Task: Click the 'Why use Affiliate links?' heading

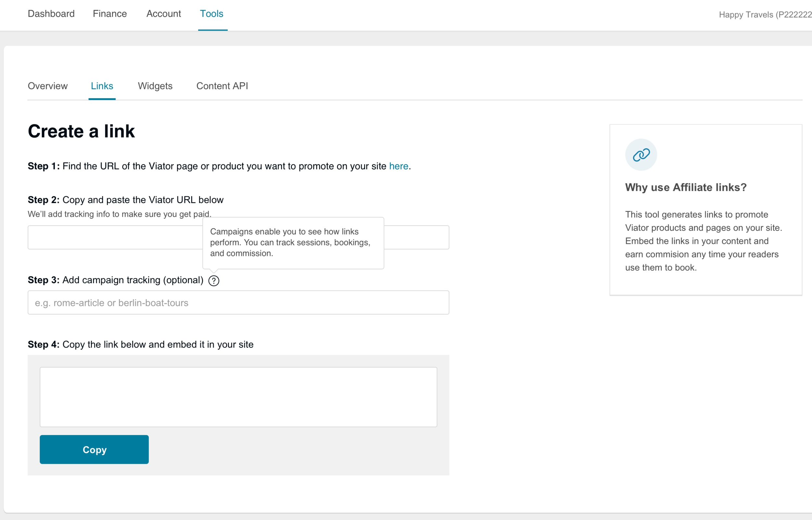Action: pyautogui.click(x=686, y=187)
